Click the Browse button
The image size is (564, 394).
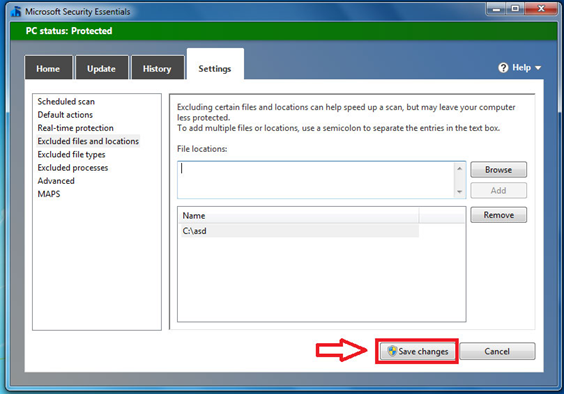click(499, 169)
